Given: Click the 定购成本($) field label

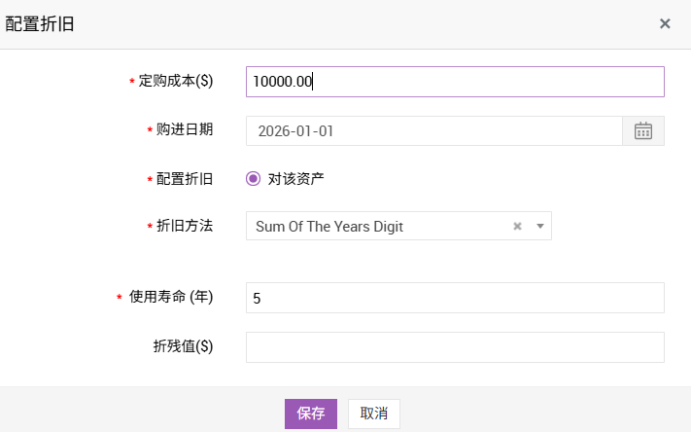Looking at the screenshot, I should 176,81.
